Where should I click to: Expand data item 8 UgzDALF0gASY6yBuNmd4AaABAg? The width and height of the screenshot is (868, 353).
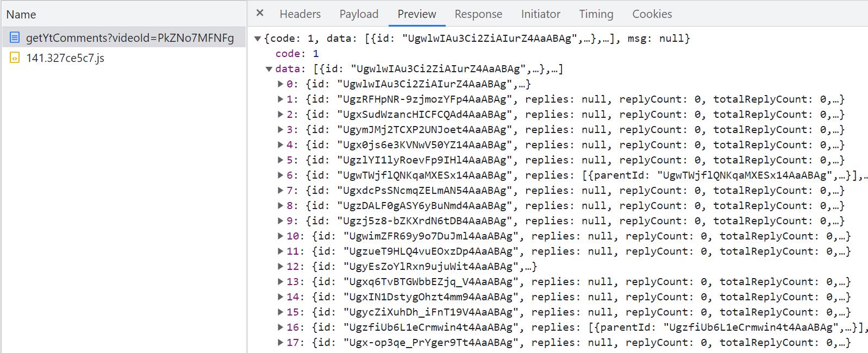(280, 206)
